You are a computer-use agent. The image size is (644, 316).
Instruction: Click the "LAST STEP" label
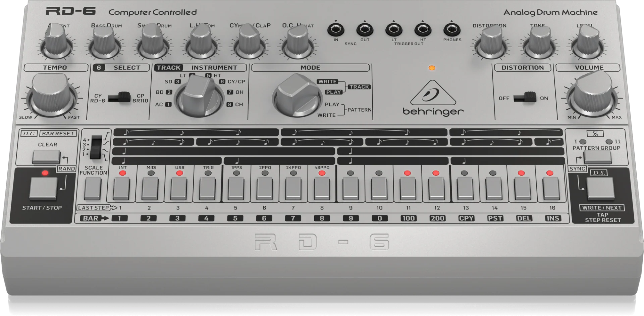pos(94,208)
